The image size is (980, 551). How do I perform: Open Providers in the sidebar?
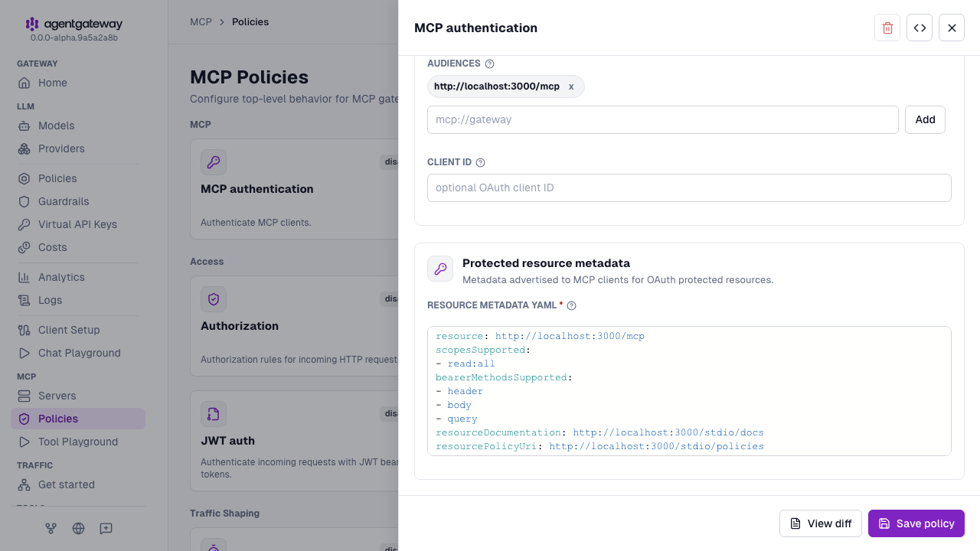pos(78,148)
